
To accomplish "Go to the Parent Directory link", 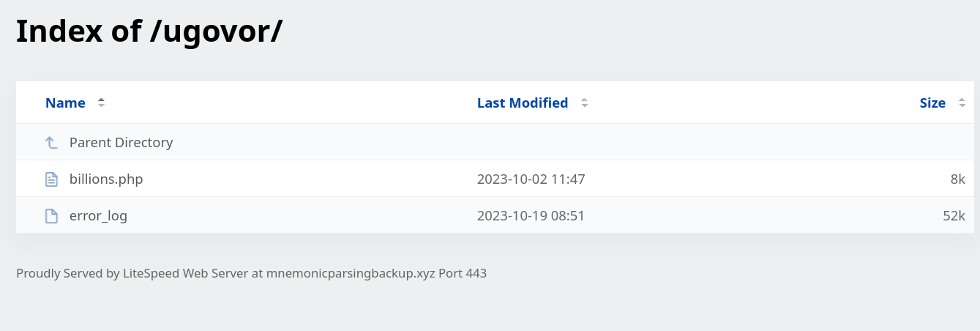I will point(121,143).
